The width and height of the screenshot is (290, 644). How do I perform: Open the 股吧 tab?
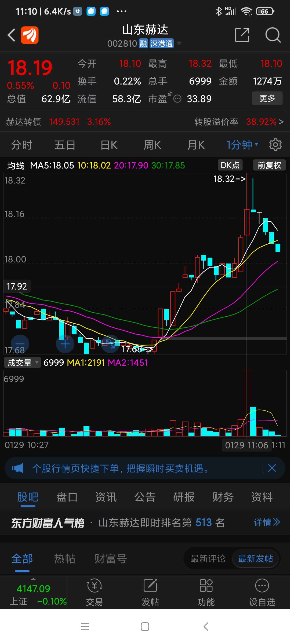(x=28, y=497)
